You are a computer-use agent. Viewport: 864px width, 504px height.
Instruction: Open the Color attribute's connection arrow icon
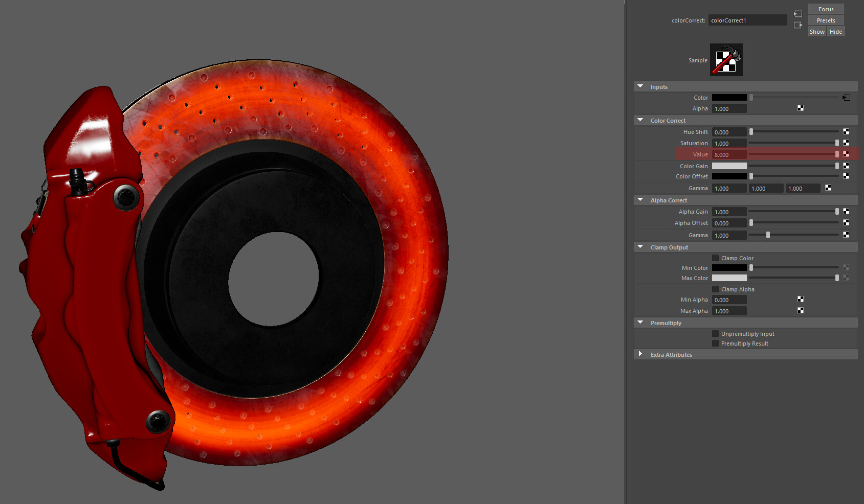[x=846, y=97]
